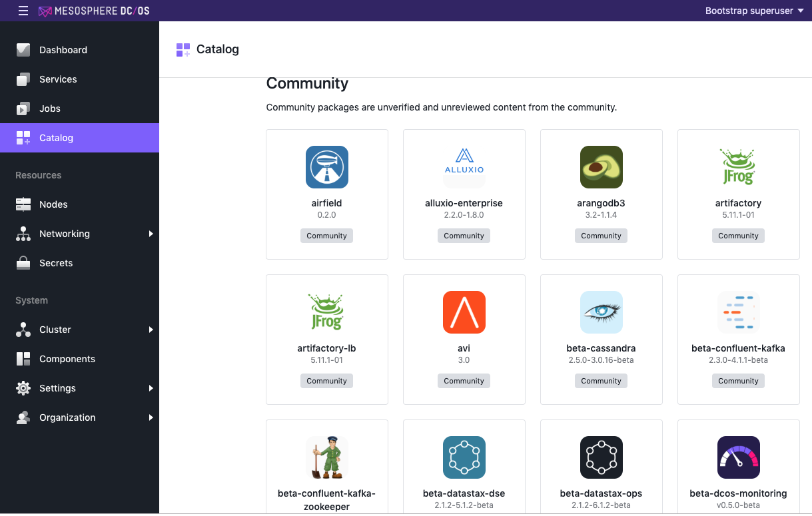812x516 pixels.
Task: Click the Community badge on airfield card
Action: tap(327, 236)
